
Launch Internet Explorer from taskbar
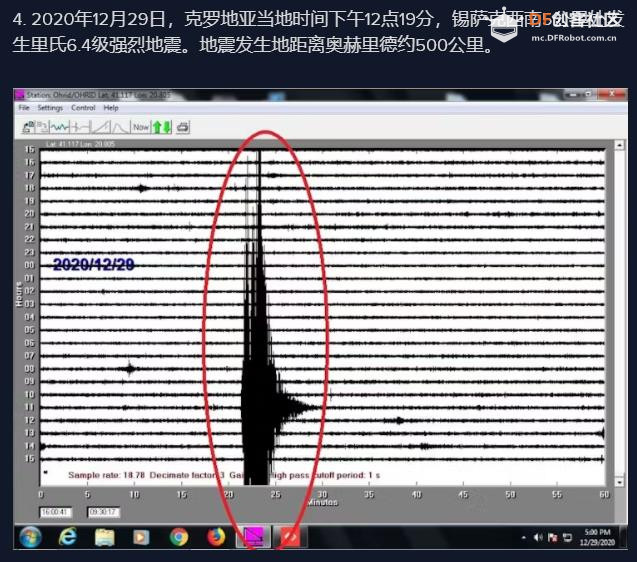67,537
